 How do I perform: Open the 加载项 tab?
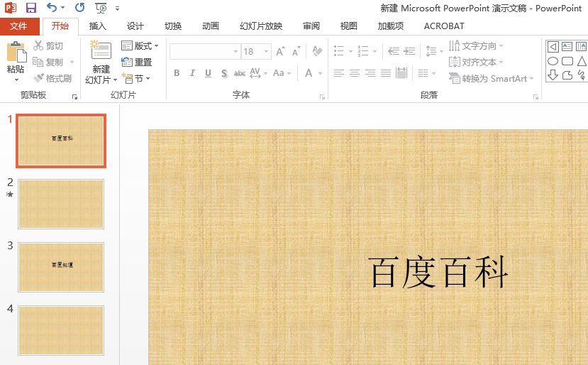[x=390, y=26]
